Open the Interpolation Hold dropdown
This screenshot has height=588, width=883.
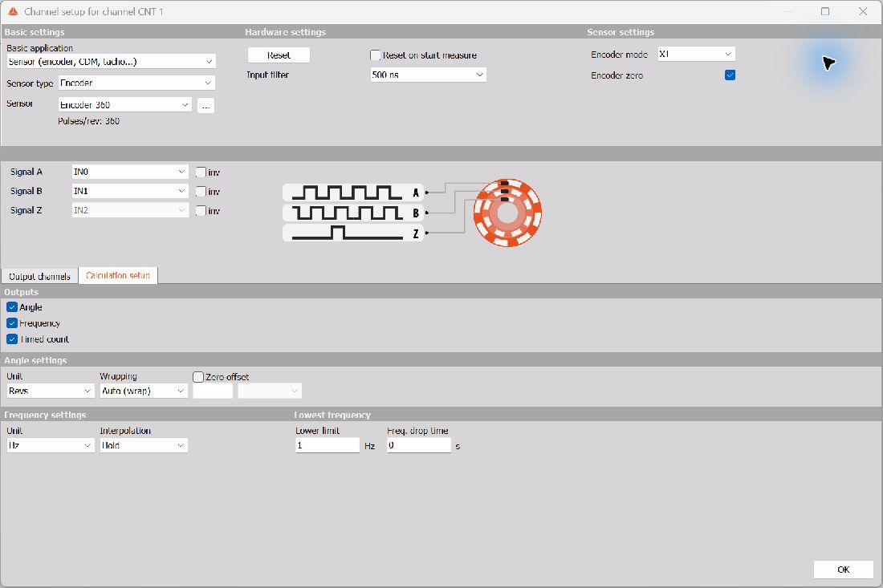144,445
